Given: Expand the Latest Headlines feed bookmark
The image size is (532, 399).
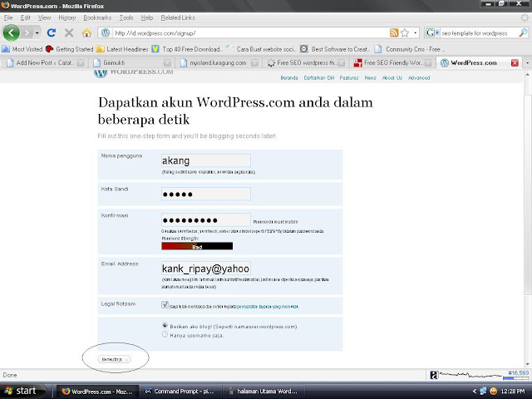Looking at the screenshot, I should pyautogui.click(x=122, y=49).
